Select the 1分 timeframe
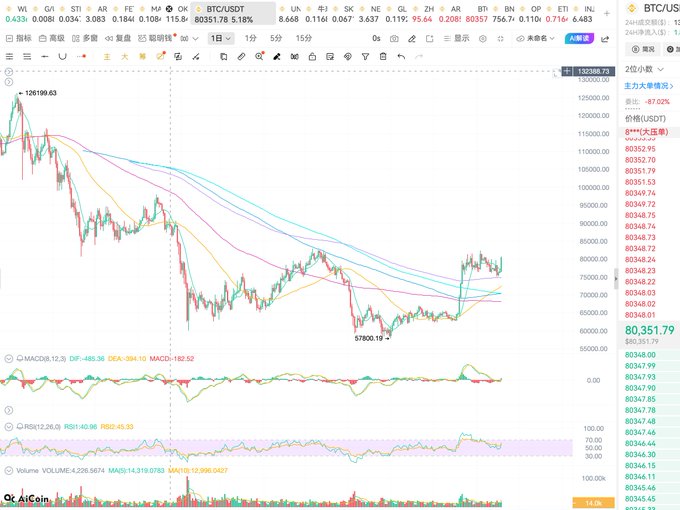Viewport: 680px width, 510px height. click(x=251, y=38)
